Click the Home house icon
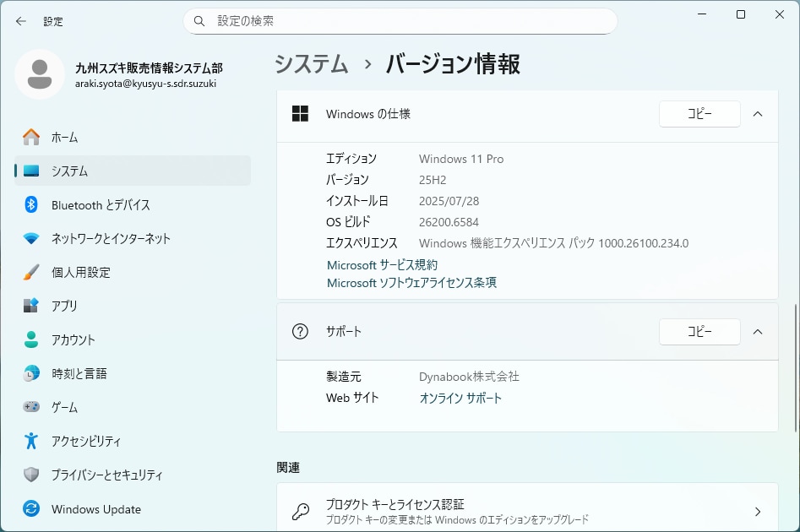 point(31,137)
